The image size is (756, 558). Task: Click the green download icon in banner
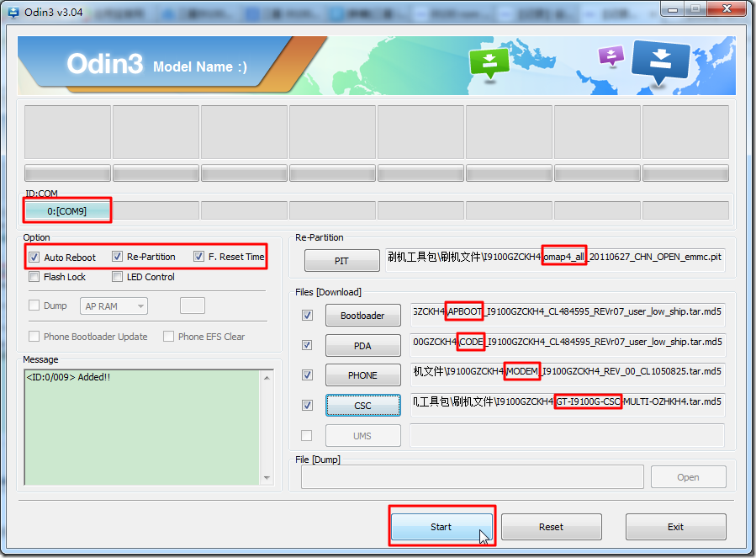pos(489,63)
